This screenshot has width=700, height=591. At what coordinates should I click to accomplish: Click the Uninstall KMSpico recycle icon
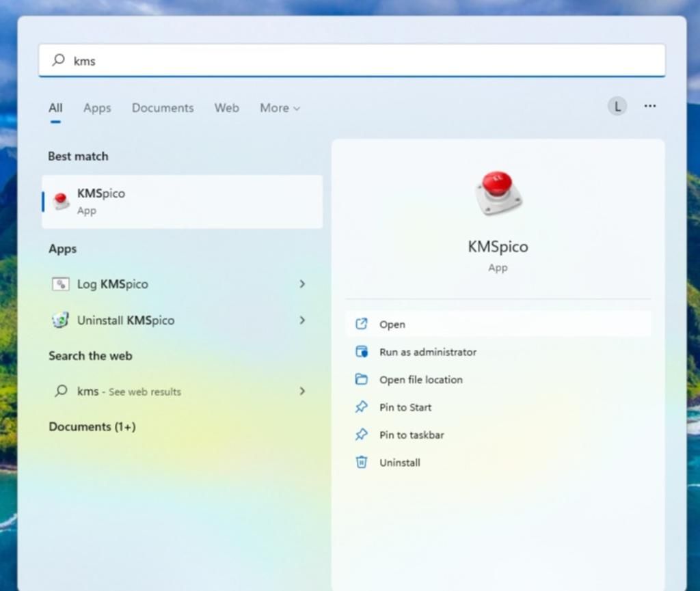61,320
